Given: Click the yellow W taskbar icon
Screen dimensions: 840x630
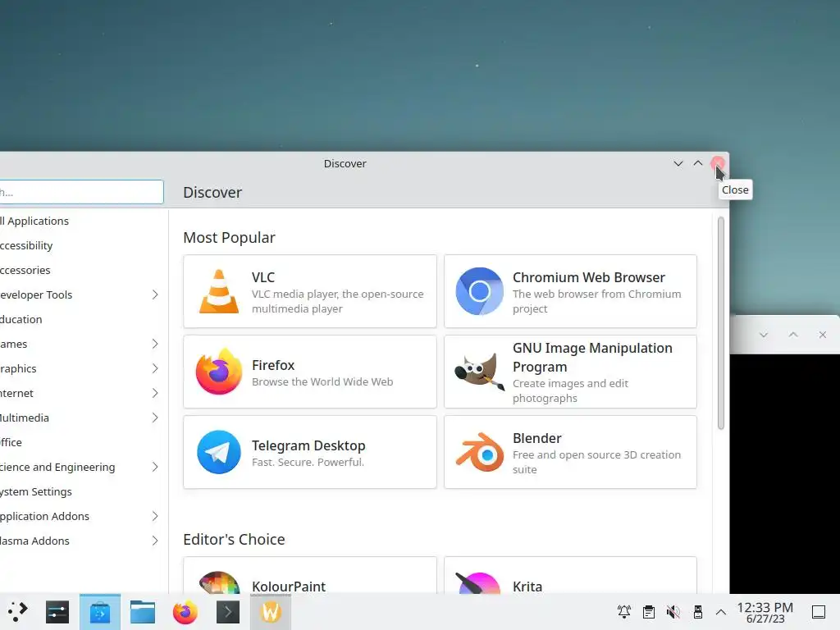Looking at the screenshot, I should (x=271, y=612).
